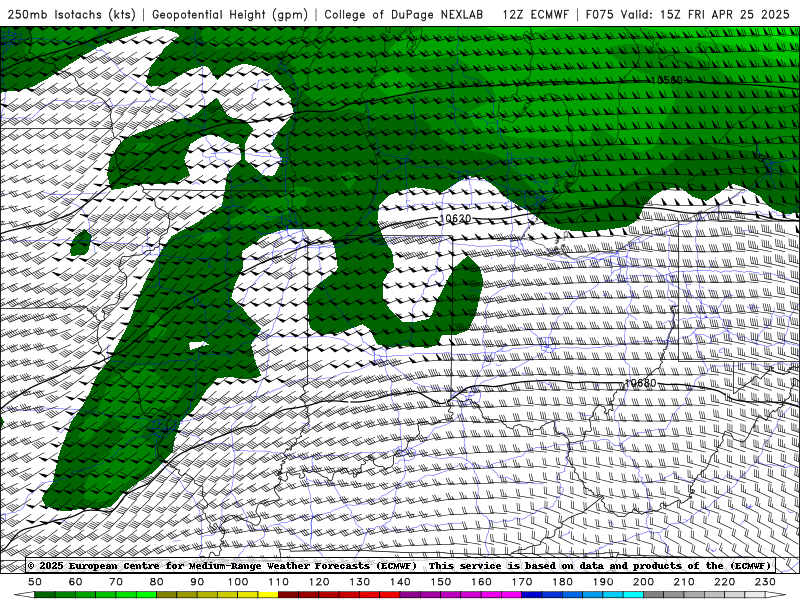Click the 130 value on the color scale
Viewport: 800px width, 600px height.
pos(360,582)
